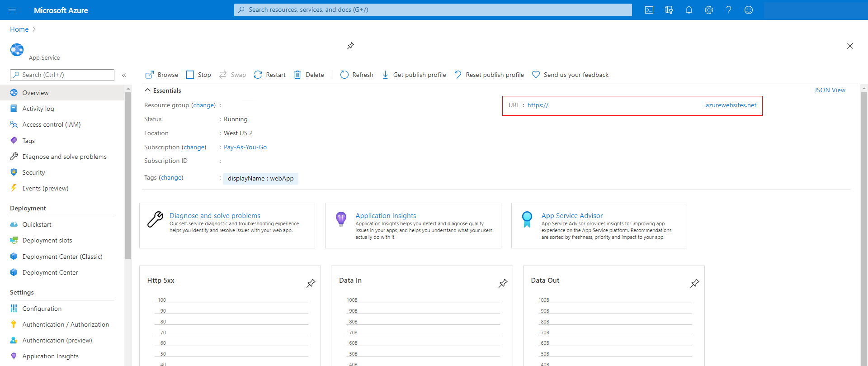Image resolution: width=868 pixels, height=366 pixels.
Task: Close the App Service blade
Action: pos(850,46)
